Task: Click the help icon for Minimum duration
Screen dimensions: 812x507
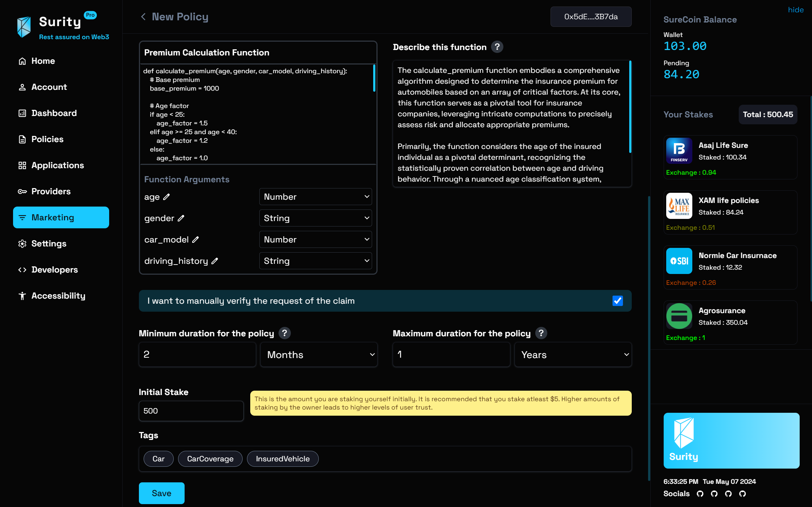Action: coord(284,333)
